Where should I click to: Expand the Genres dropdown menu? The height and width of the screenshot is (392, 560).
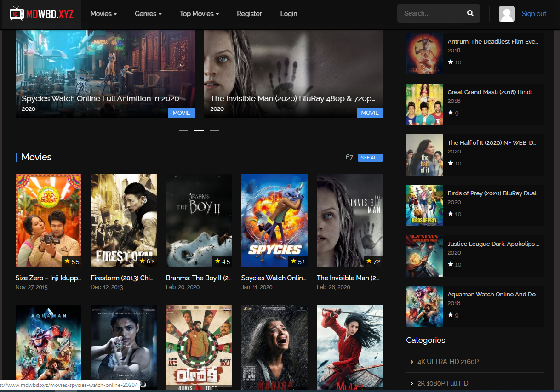(x=148, y=14)
